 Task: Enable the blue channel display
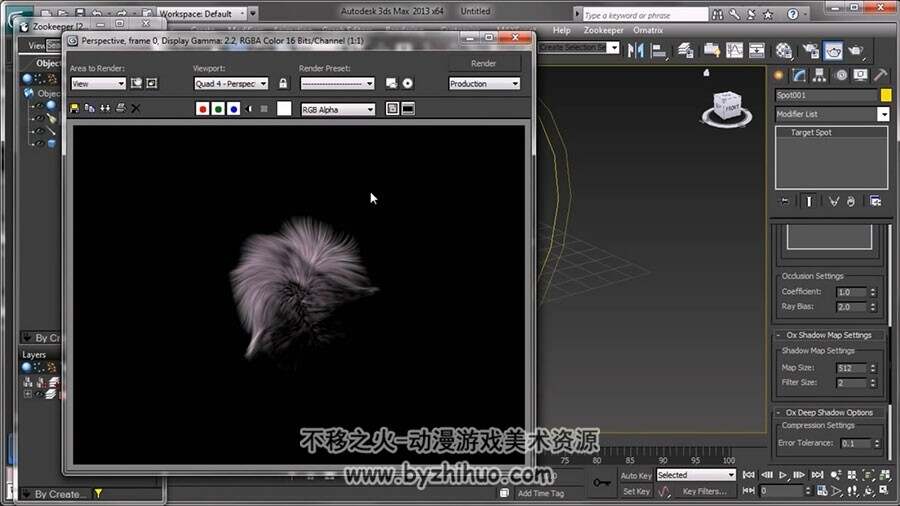234,109
